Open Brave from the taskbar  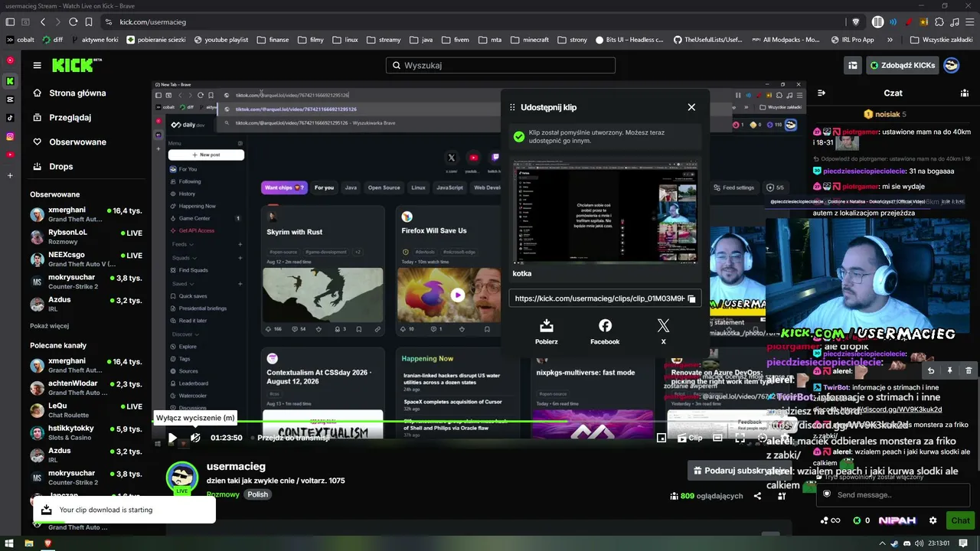(x=47, y=543)
